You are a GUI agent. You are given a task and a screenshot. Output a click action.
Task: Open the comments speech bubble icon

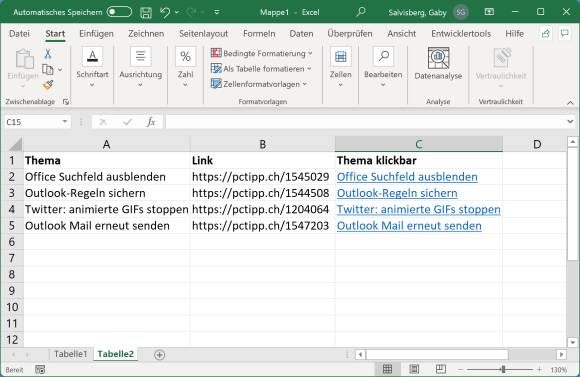(x=564, y=34)
